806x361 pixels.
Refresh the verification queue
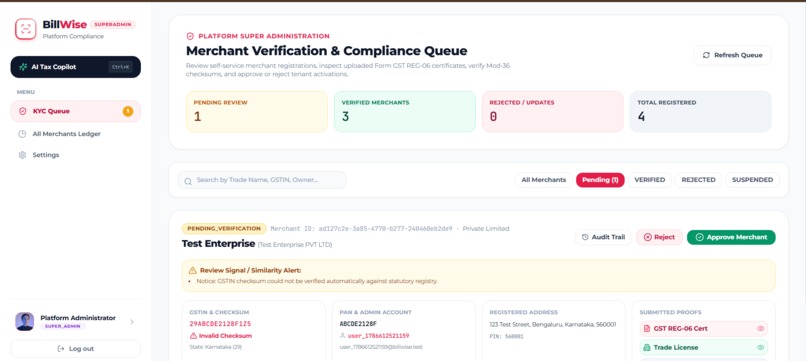732,55
